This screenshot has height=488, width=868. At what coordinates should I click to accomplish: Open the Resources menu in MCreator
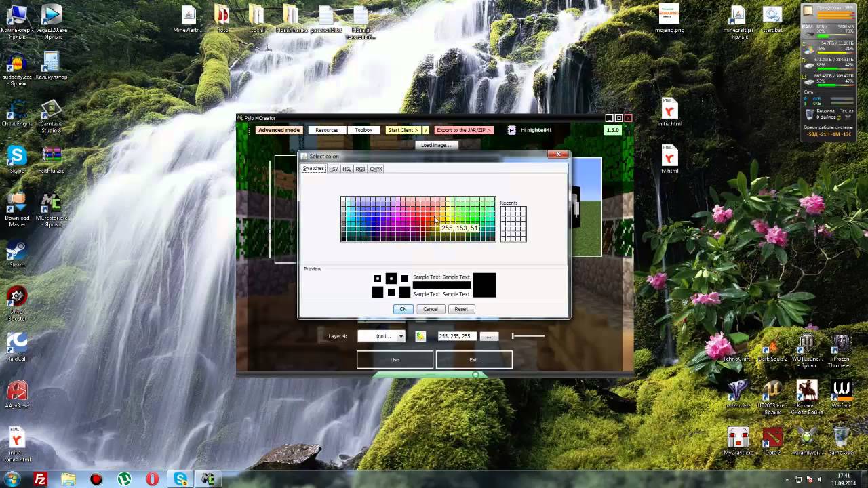327,130
